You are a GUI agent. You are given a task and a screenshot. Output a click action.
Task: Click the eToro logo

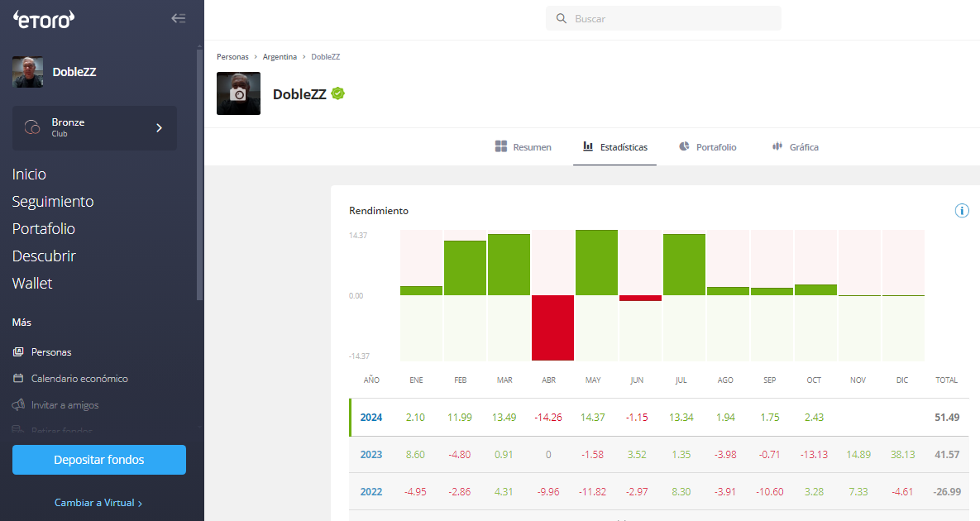(x=44, y=19)
